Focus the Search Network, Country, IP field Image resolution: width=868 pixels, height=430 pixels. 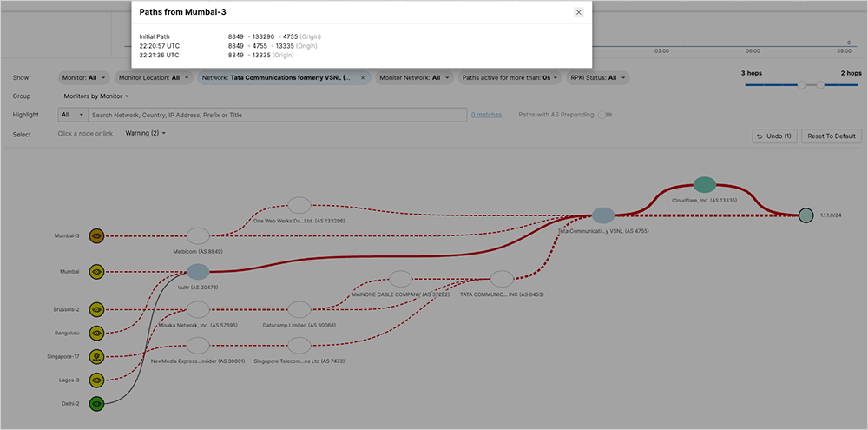click(278, 115)
